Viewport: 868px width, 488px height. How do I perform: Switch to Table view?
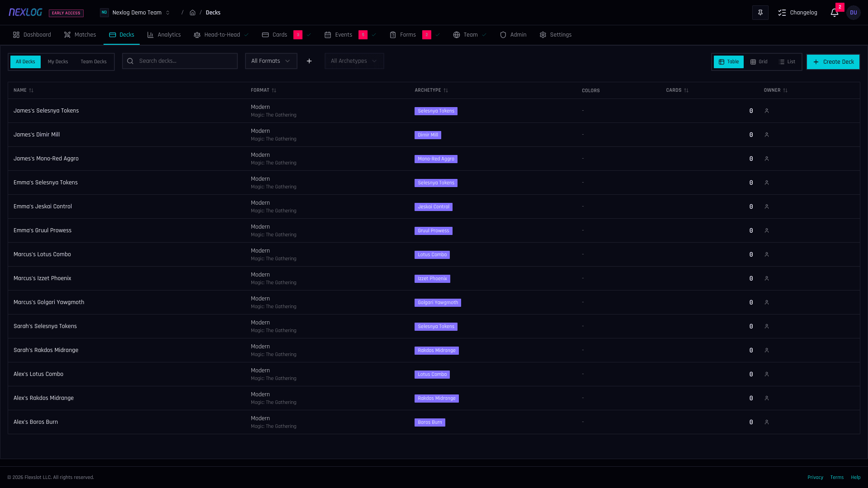pos(729,62)
